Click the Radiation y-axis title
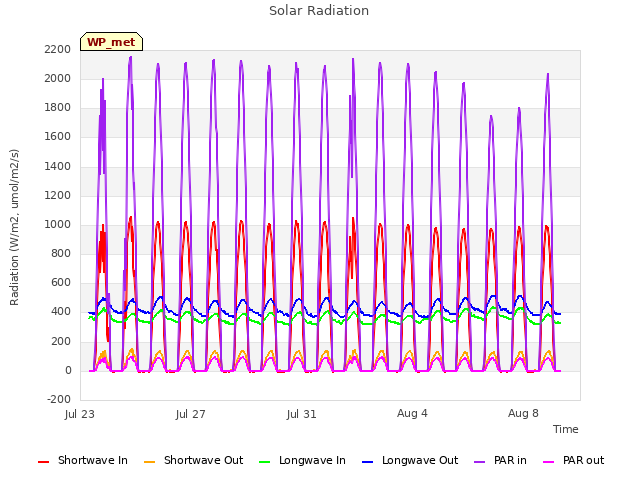 coord(14,227)
